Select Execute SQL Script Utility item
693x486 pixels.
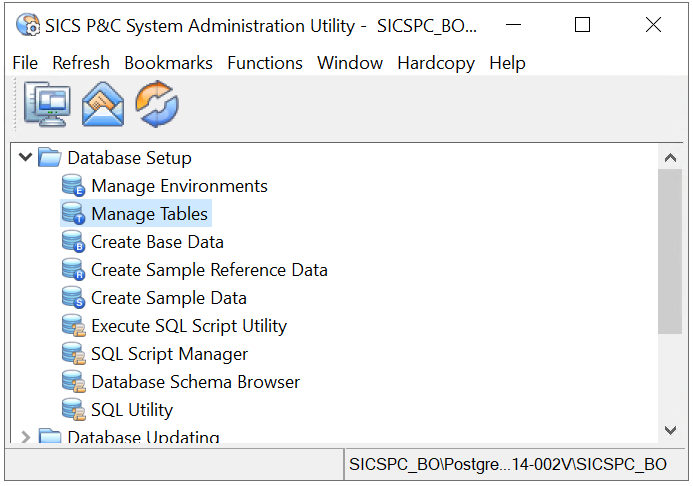tap(188, 326)
